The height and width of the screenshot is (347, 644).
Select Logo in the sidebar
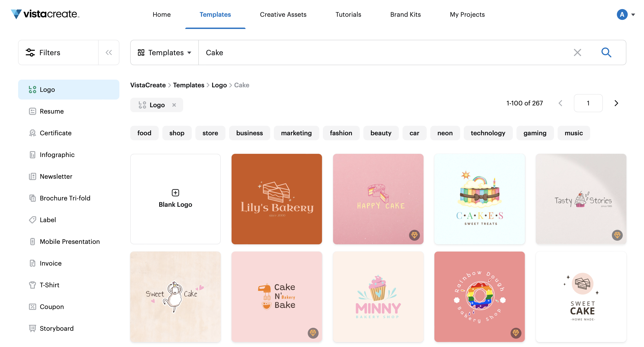69,90
